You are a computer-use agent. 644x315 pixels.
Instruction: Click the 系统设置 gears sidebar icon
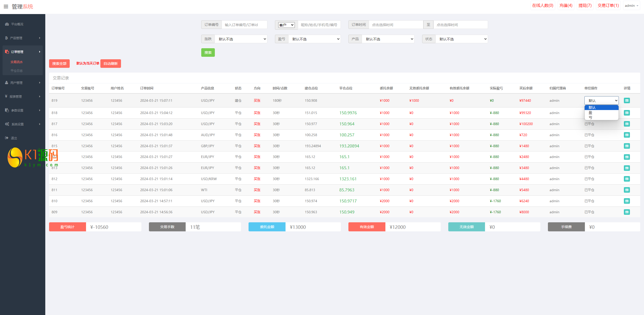pos(7,124)
